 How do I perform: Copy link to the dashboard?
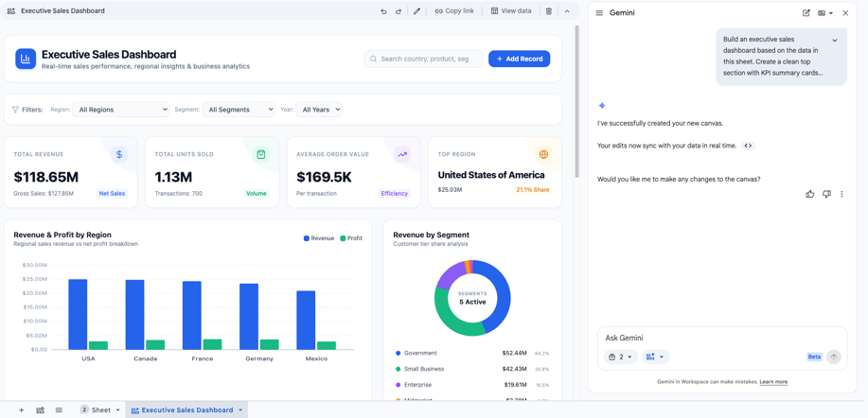454,11
